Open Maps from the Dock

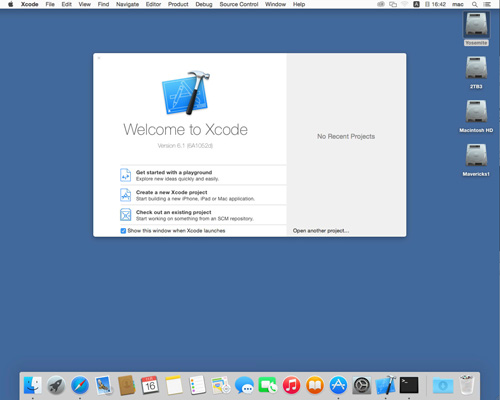[221, 385]
